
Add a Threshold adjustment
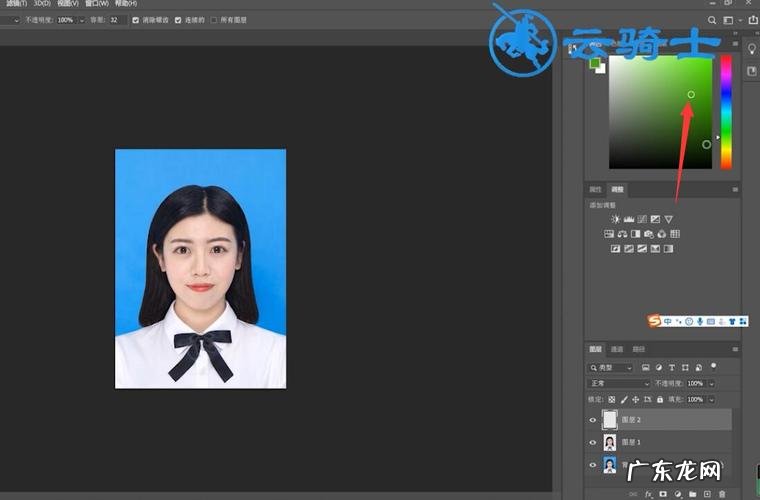642,249
